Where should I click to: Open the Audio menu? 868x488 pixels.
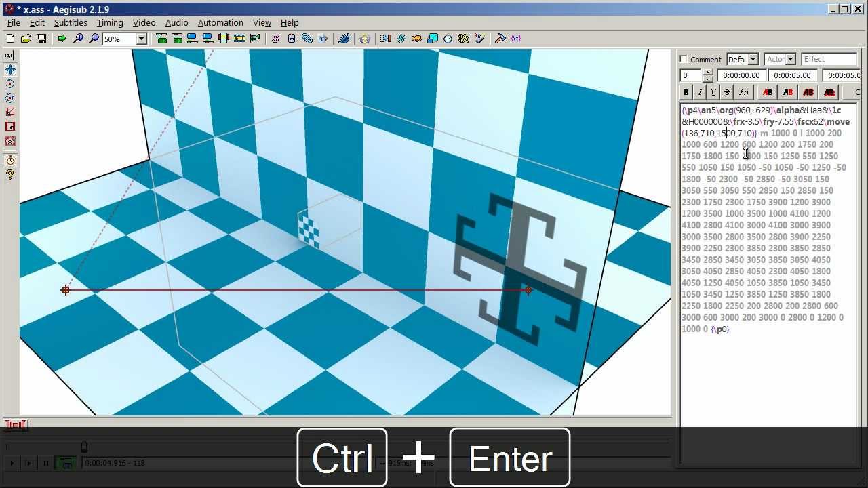click(x=176, y=22)
